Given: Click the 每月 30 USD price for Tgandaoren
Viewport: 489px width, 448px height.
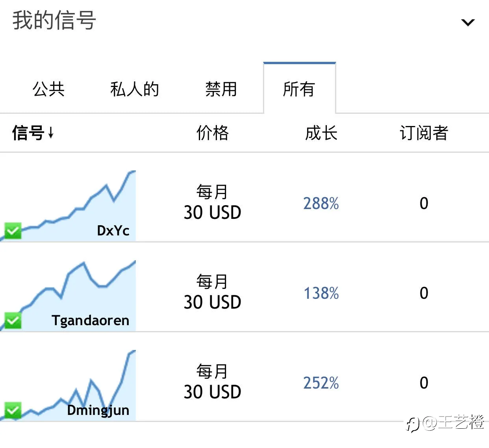Looking at the screenshot, I should point(213,292).
